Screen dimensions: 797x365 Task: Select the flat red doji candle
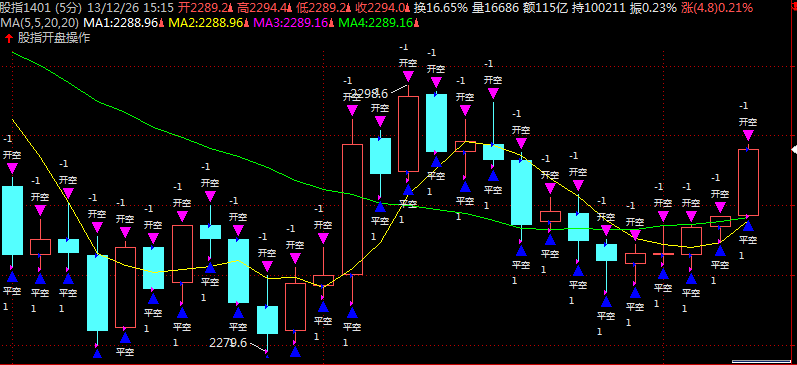(x=663, y=253)
